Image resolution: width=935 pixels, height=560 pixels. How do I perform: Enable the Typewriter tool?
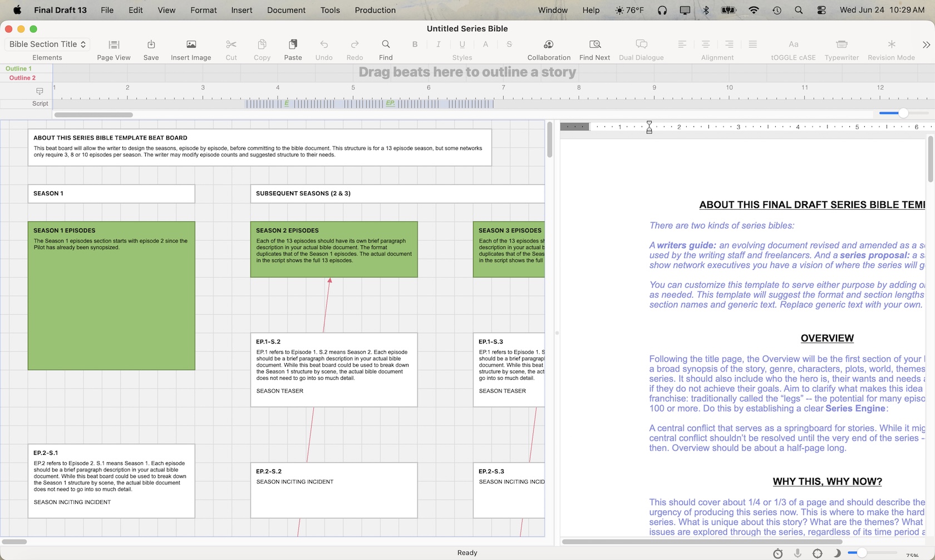[x=841, y=44]
